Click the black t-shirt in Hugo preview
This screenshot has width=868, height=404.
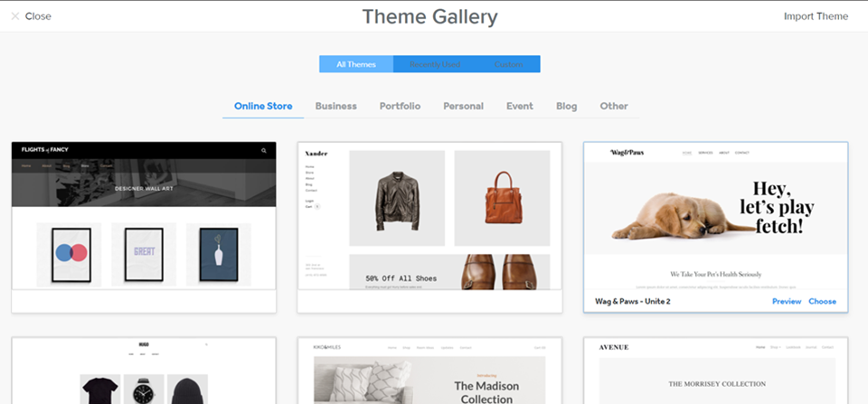[99, 389]
